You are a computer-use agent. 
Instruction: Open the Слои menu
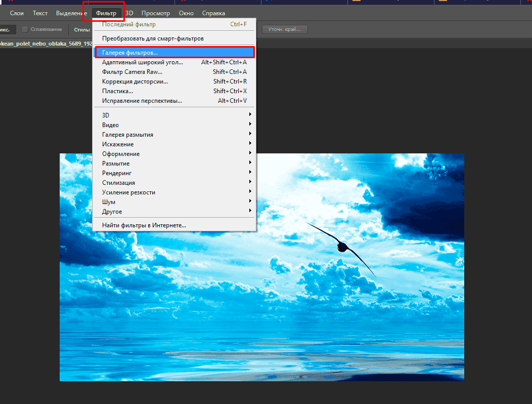point(17,13)
